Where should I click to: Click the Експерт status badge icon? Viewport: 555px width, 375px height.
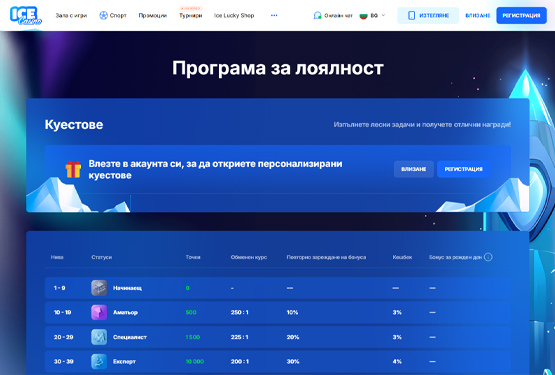(x=99, y=361)
